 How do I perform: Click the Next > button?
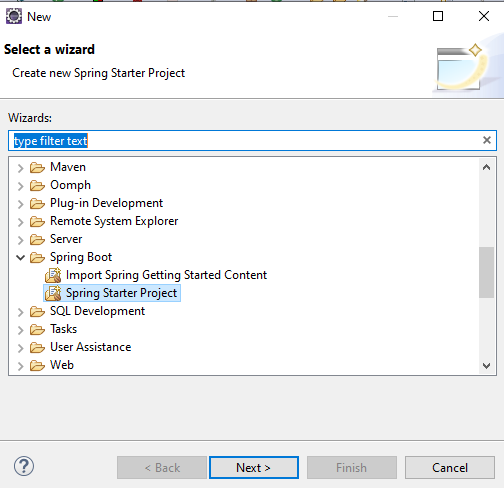[x=254, y=467]
